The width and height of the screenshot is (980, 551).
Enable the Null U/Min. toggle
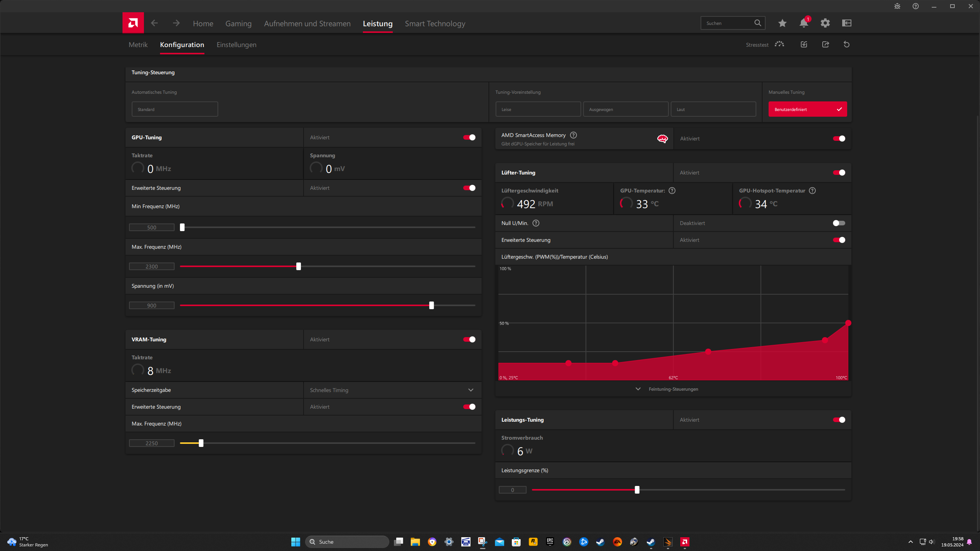[838, 223]
